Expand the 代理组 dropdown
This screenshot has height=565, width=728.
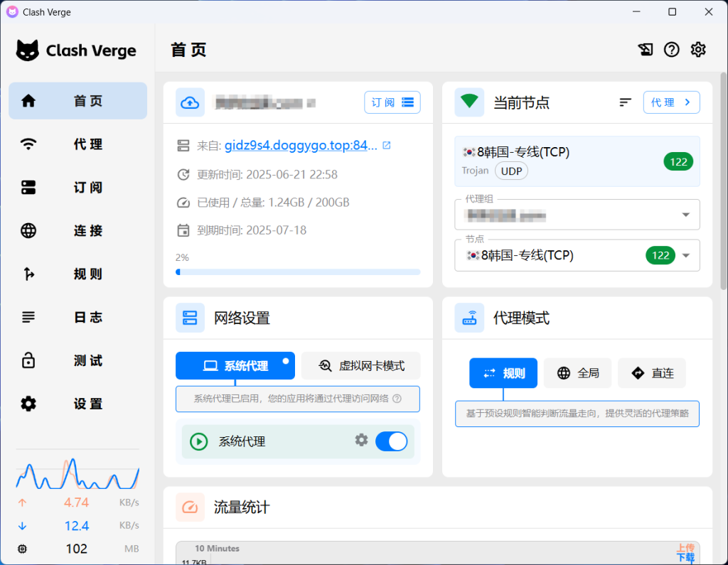577,215
